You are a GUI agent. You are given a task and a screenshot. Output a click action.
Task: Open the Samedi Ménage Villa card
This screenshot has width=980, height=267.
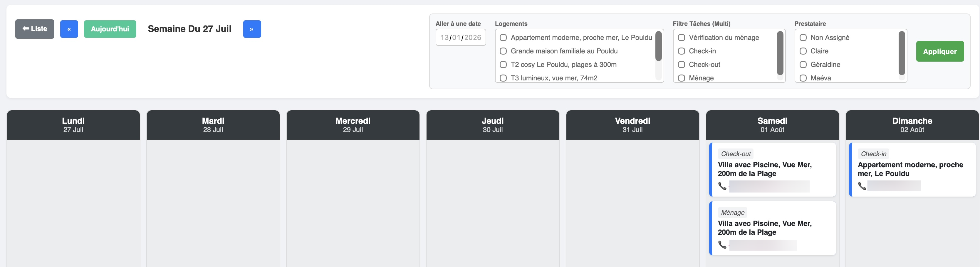click(772, 228)
